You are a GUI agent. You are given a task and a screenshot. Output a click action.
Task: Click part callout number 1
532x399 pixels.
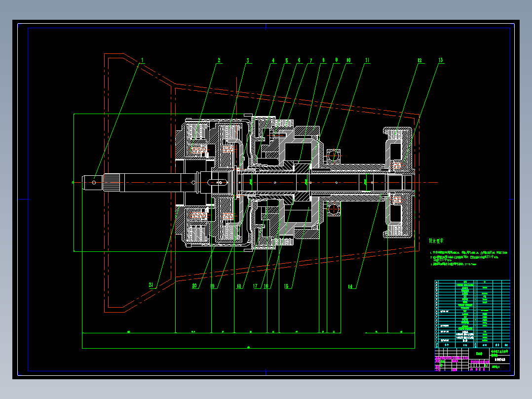143,60
